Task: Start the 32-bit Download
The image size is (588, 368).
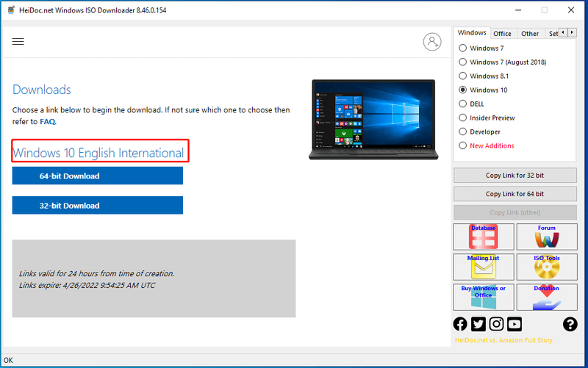Action: coord(98,206)
